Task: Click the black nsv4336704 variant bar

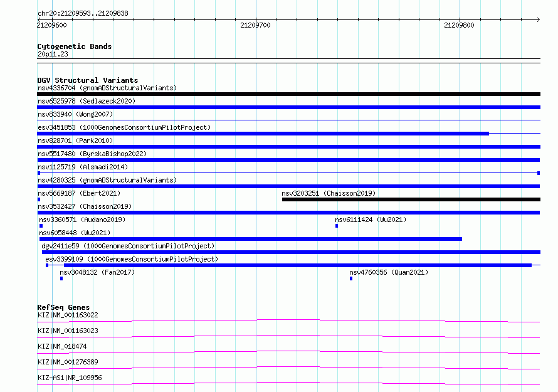Action: [x=288, y=94]
